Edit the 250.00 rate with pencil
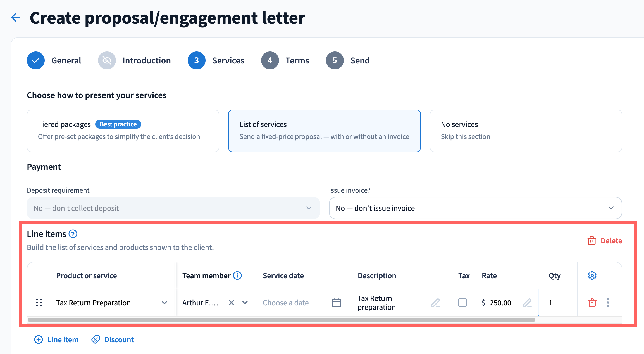 click(x=527, y=303)
